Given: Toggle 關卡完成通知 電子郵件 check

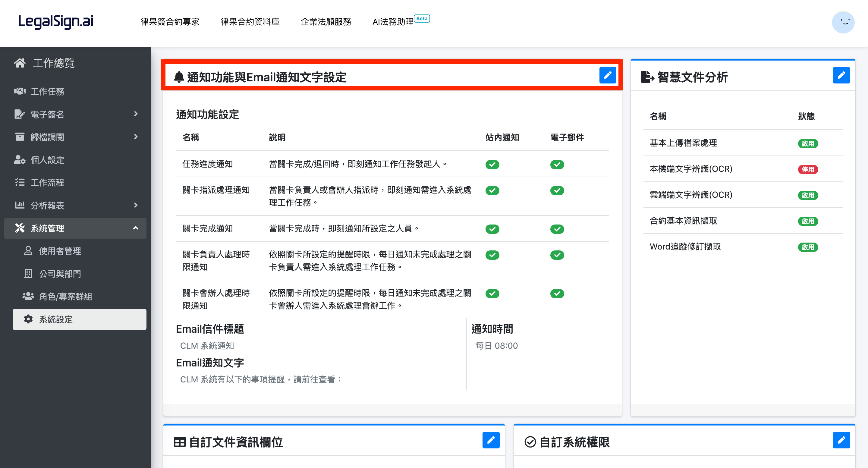Looking at the screenshot, I should pyautogui.click(x=557, y=229).
